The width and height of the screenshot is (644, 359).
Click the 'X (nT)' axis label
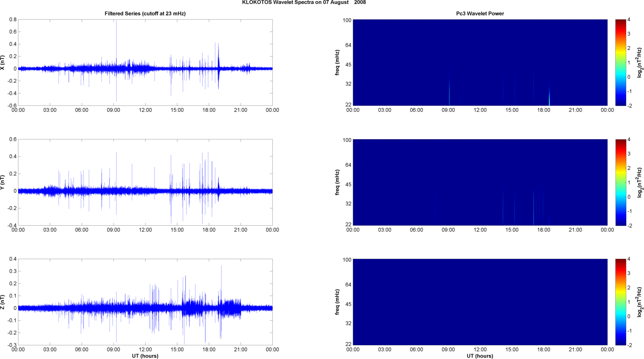3,62
